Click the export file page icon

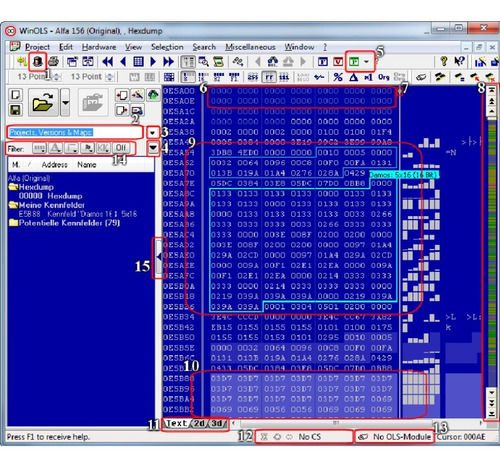click(122, 110)
